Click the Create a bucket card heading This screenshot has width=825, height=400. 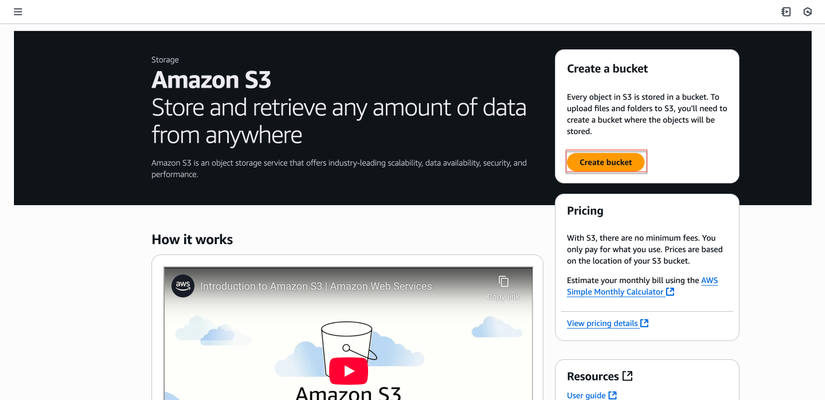point(607,69)
